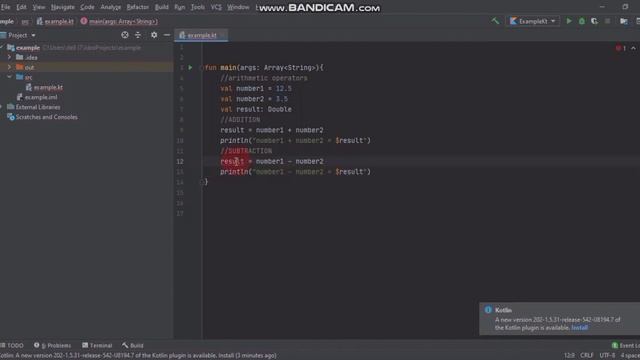Open the Navigate menu
This screenshot has width=640, height=360.
[63, 7]
